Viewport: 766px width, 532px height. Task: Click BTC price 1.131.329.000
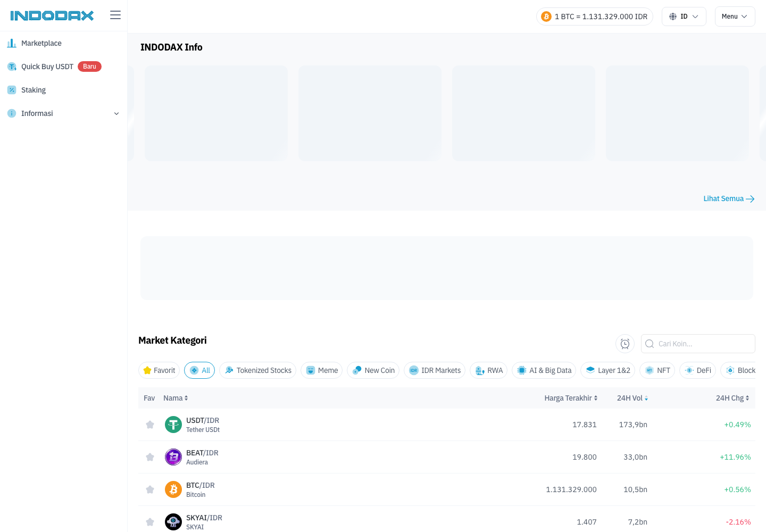(571, 489)
